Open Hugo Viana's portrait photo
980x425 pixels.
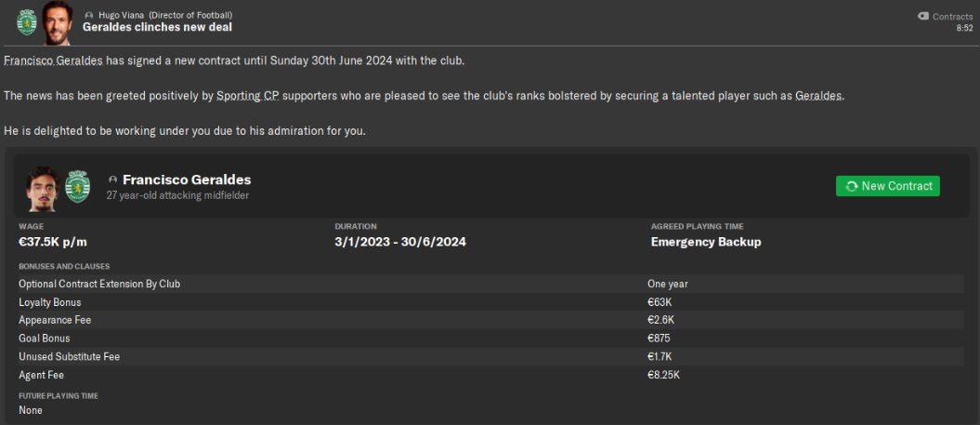58,21
